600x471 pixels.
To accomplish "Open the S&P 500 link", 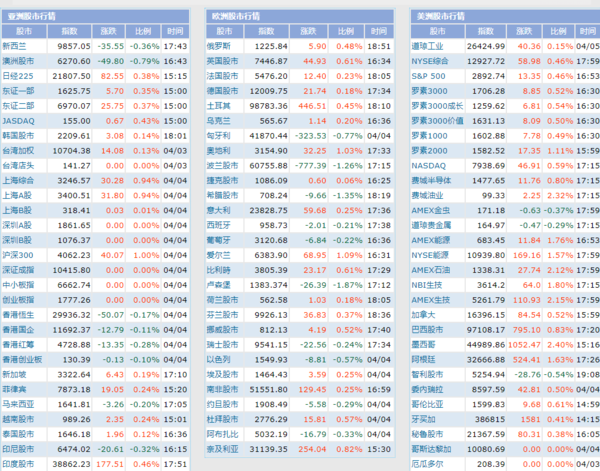I will click(x=429, y=76).
